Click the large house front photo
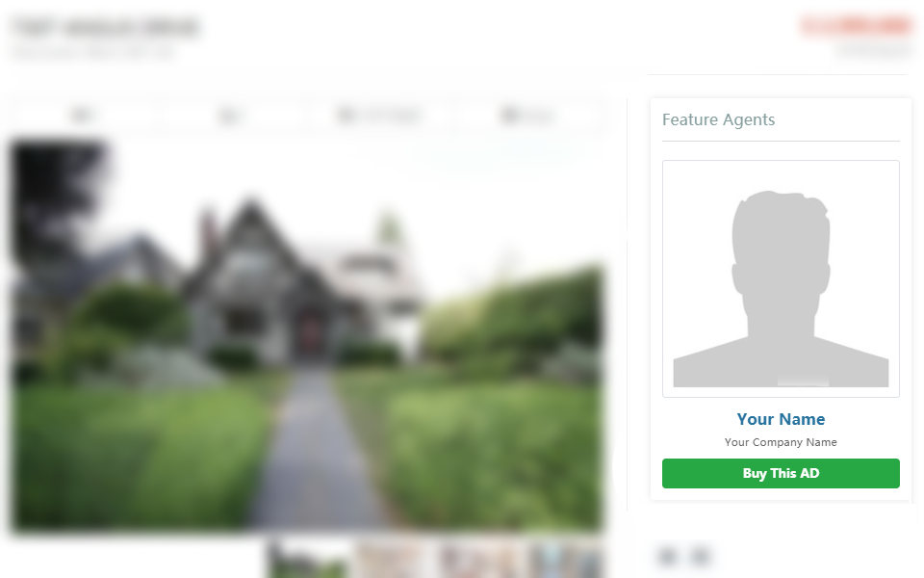 pyautogui.click(x=306, y=336)
